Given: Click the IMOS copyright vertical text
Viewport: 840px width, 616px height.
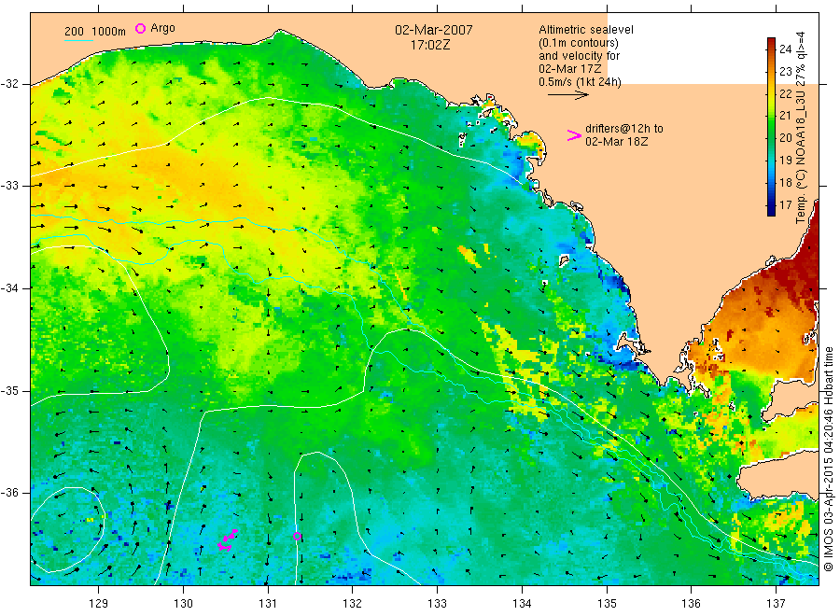Looking at the screenshot, I should pos(829,459).
